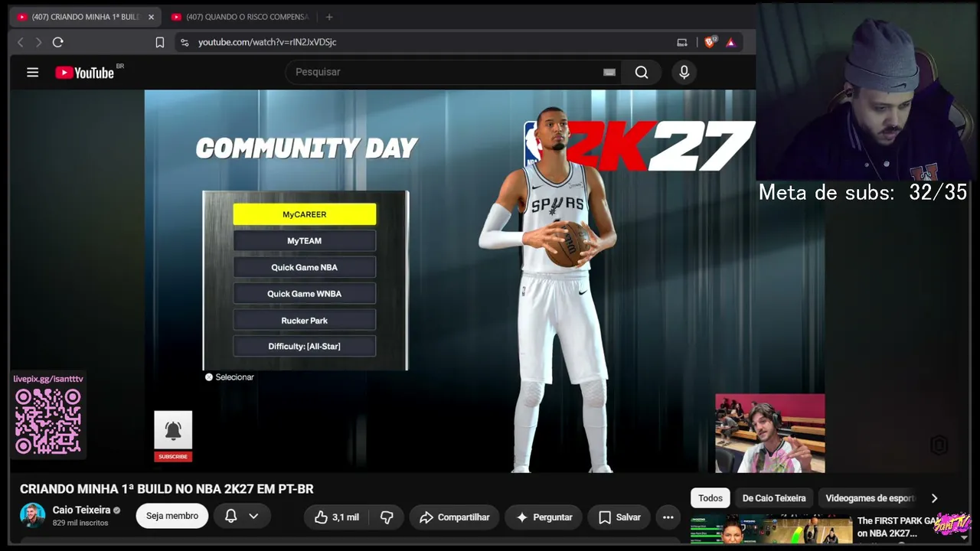View site information beside the URL
Viewport: 980px width, 551px height.
click(185, 42)
